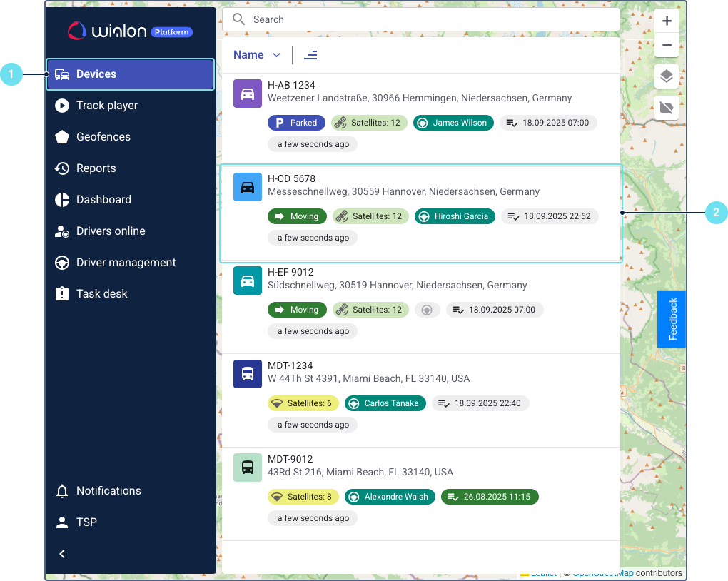This screenshot has height=581, width=728.
Task: Click the purple H-AB 1234 car icon
Action: [248, 94]
